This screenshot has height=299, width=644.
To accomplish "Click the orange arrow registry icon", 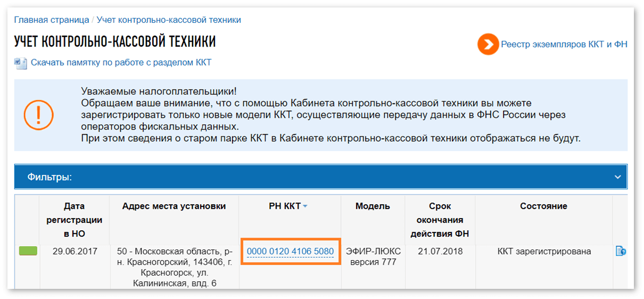I will click(488, 45).
